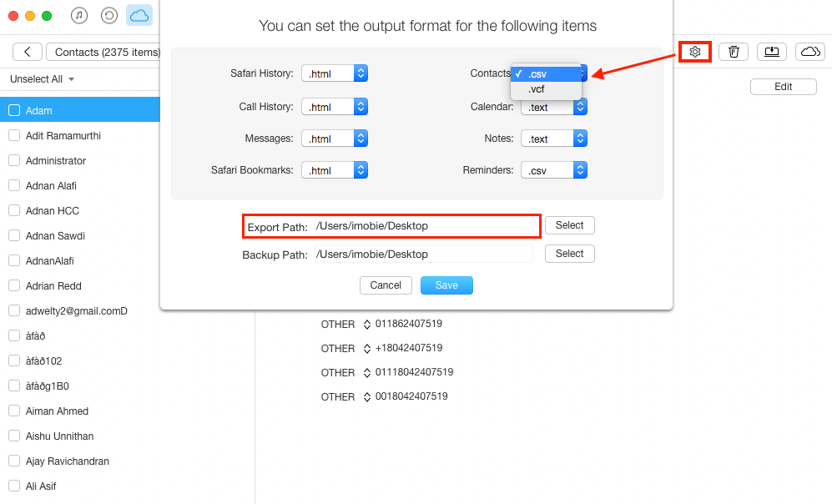Select Adnan HCC checkbox

14,210
